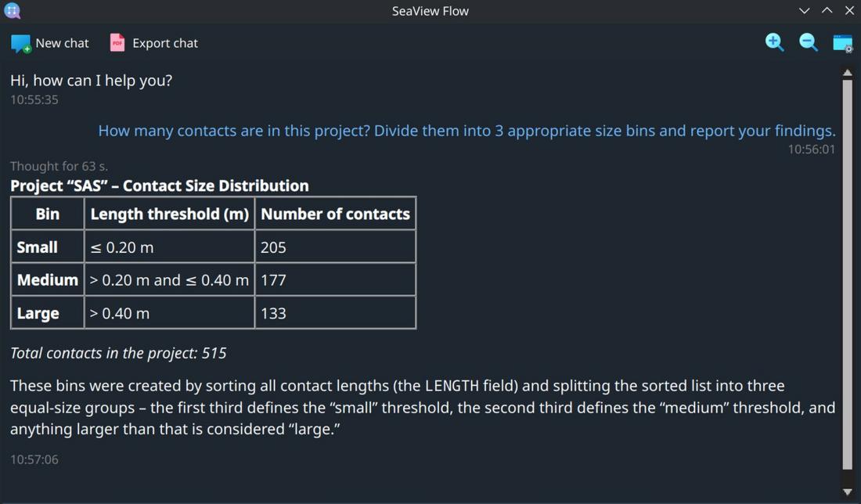Click the Large bin row label
This screenshot has height=504, width=861.
[38, 313]
